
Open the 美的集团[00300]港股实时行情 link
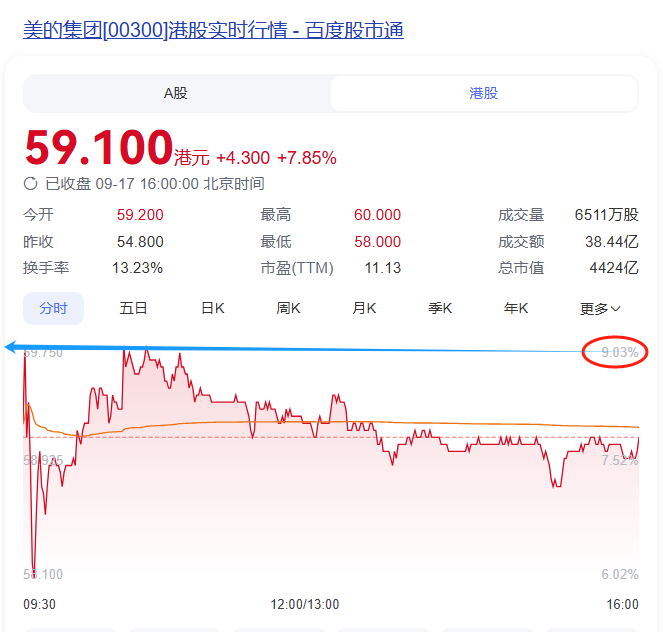(213, 30)
